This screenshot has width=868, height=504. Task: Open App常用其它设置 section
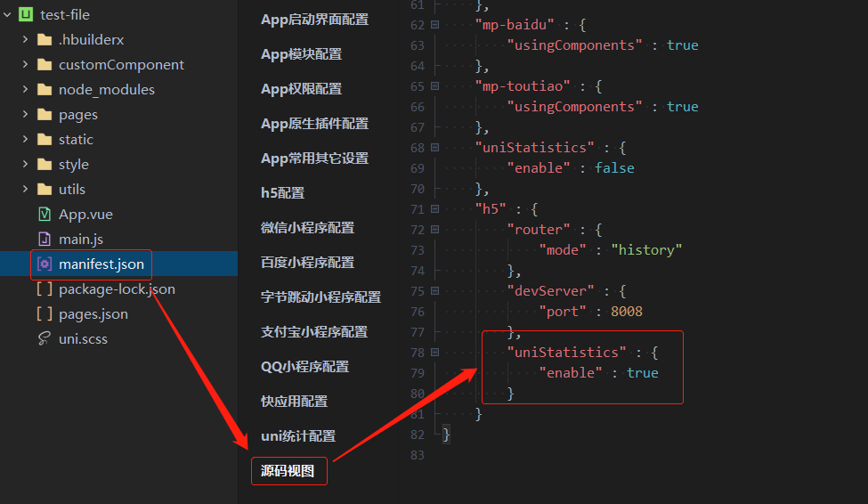click(x=314, y=159)
